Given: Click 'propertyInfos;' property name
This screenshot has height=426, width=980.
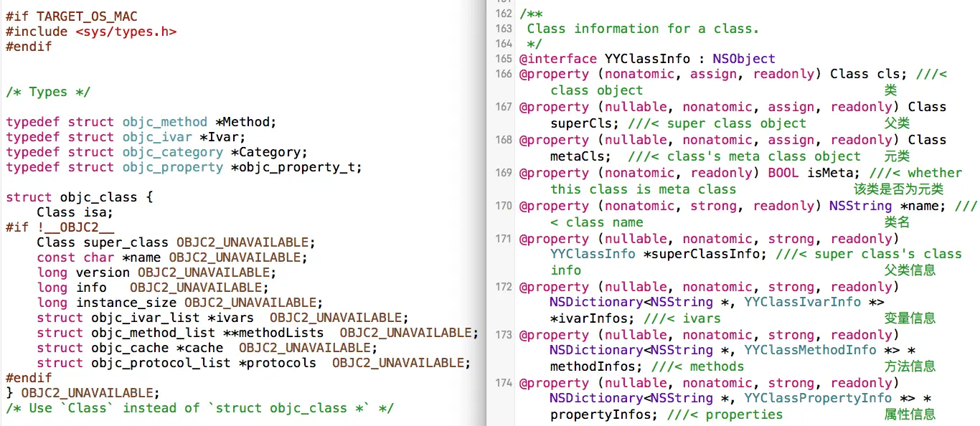Looking at the screenshot, I should tap(605, 415).
